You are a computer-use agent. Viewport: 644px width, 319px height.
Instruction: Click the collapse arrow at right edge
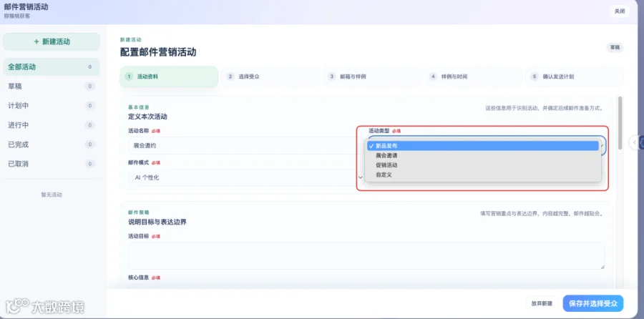[x=635, y=142]
